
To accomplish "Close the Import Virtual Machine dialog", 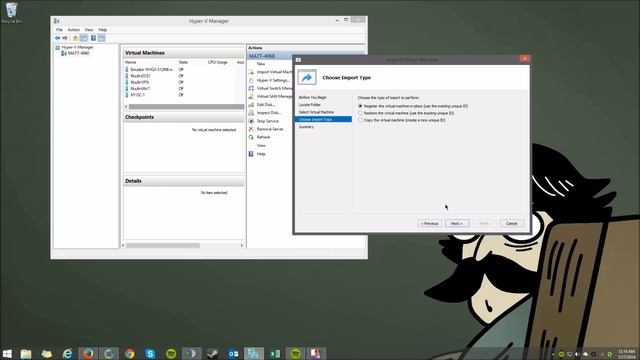I will (524, 59).
